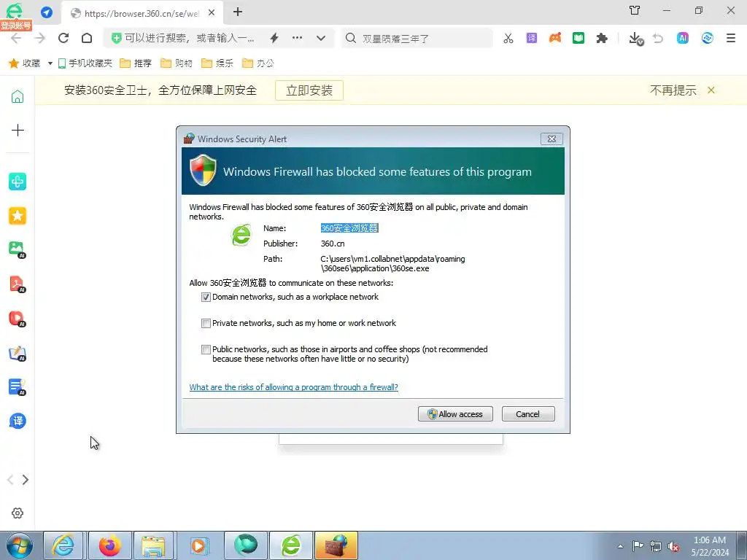Viewport: 747px width, 560px height.
Task: Expand the 收藏 dropdown arrow
Action: point(50,63)
